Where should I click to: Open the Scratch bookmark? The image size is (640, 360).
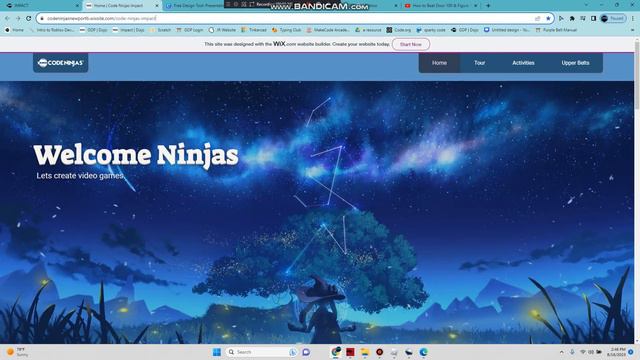pyautogui.click(x=160, y=30)
